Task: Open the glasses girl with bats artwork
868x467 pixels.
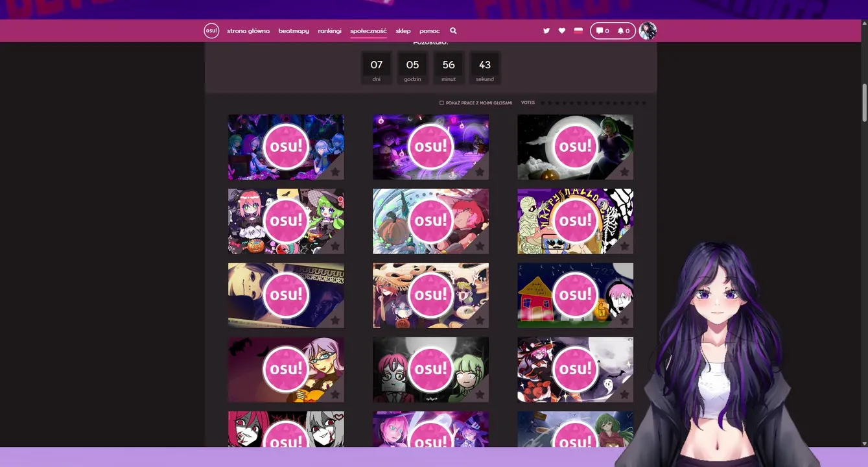Action: (x=286, y=369)
